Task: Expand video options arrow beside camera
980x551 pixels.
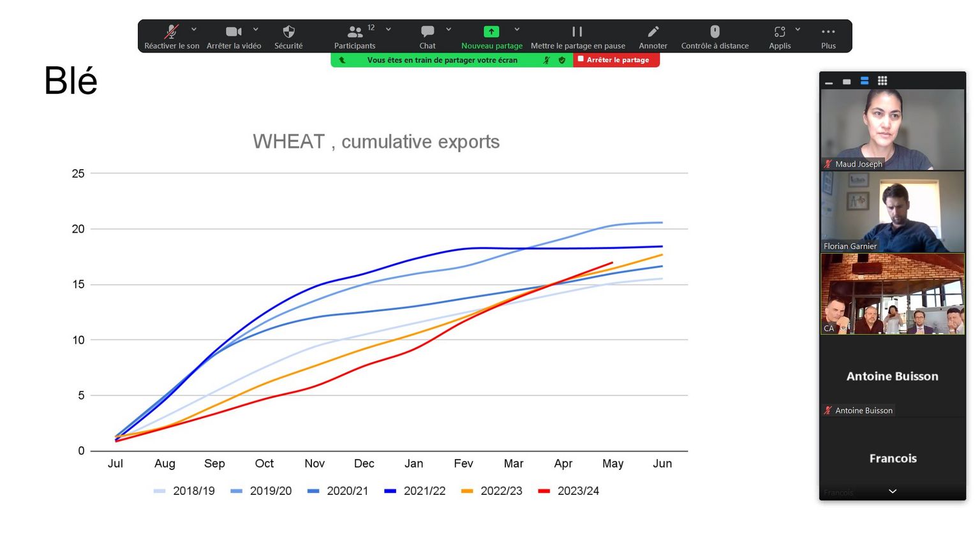Action: [256, 29]
